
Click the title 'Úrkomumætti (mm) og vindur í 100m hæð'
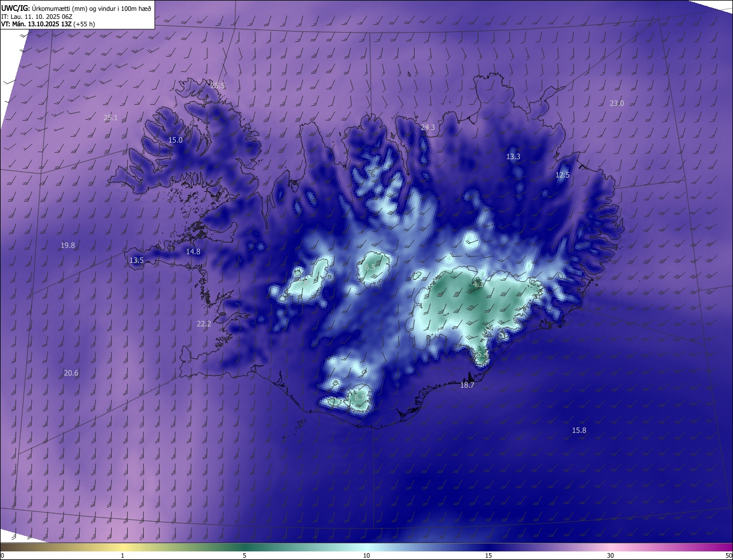(x=91, y=7)
